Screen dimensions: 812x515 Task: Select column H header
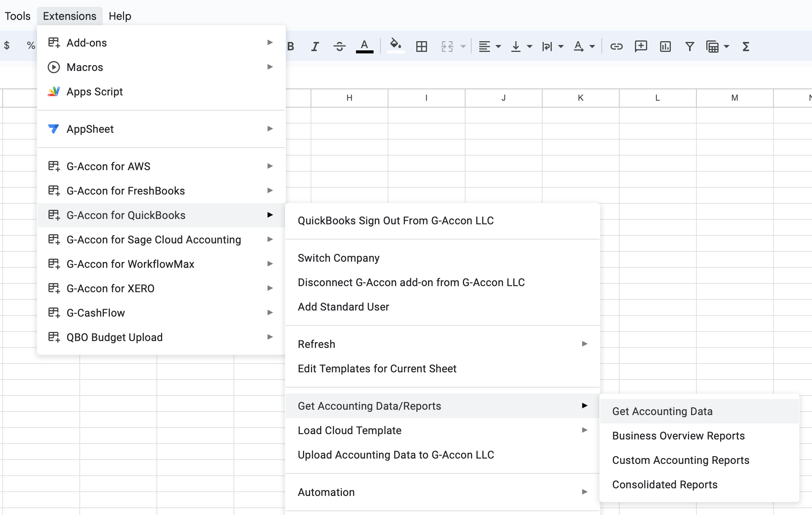350,98
